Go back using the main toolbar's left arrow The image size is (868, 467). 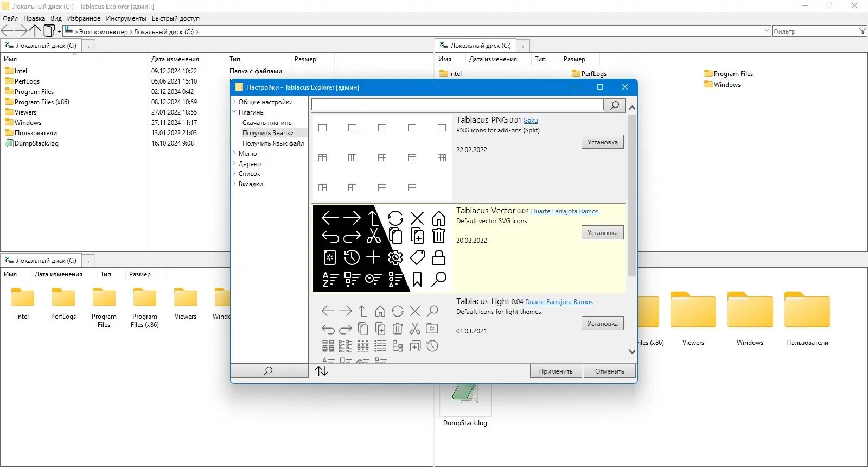8,31
